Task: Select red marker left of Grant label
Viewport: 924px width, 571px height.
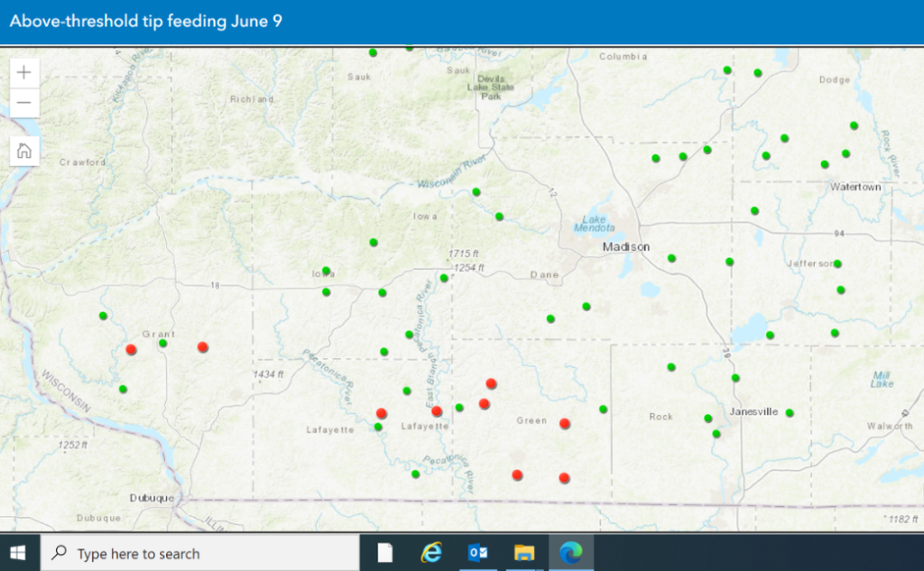Action: tap(131, 349)
